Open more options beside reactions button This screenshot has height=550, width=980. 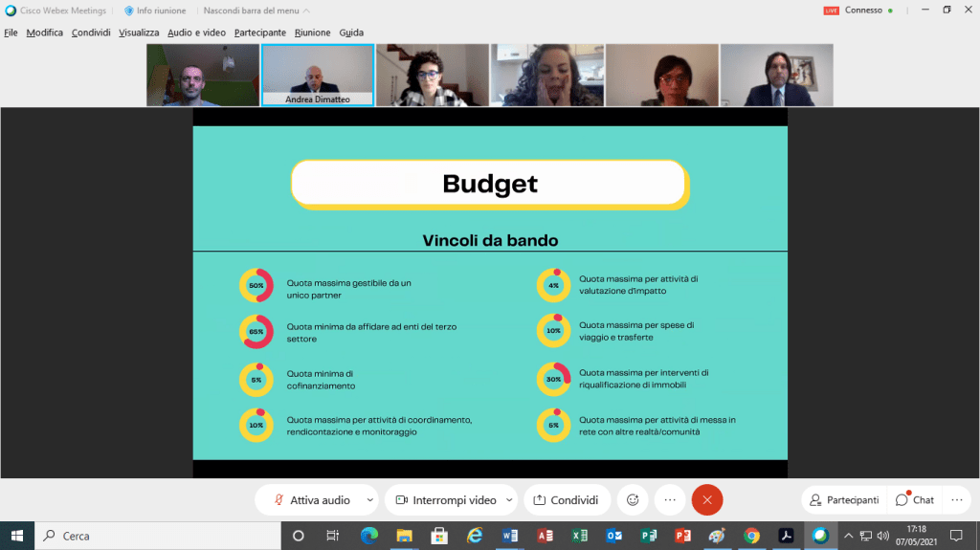pyautogui.click(x=670, y=499)
